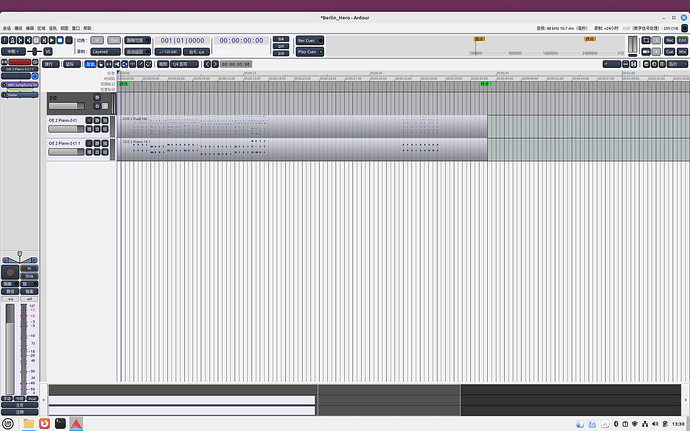Click the record-arm icon on OE 2 Piano-2-t1 track
690x431 pixels.
point(89,120)
